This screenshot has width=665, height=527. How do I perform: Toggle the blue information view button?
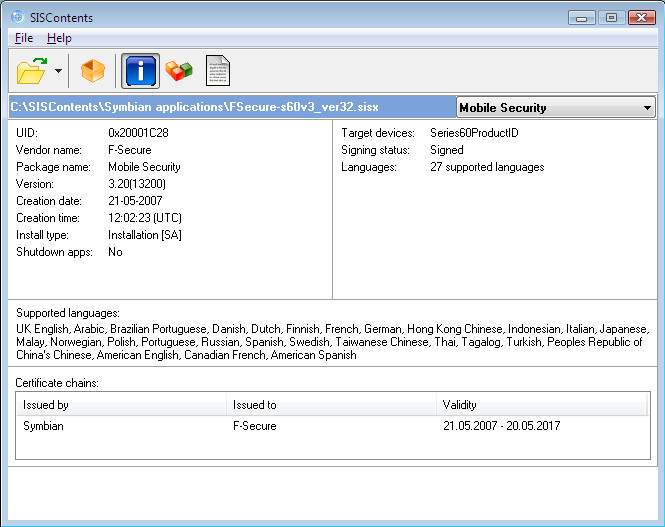140,71
